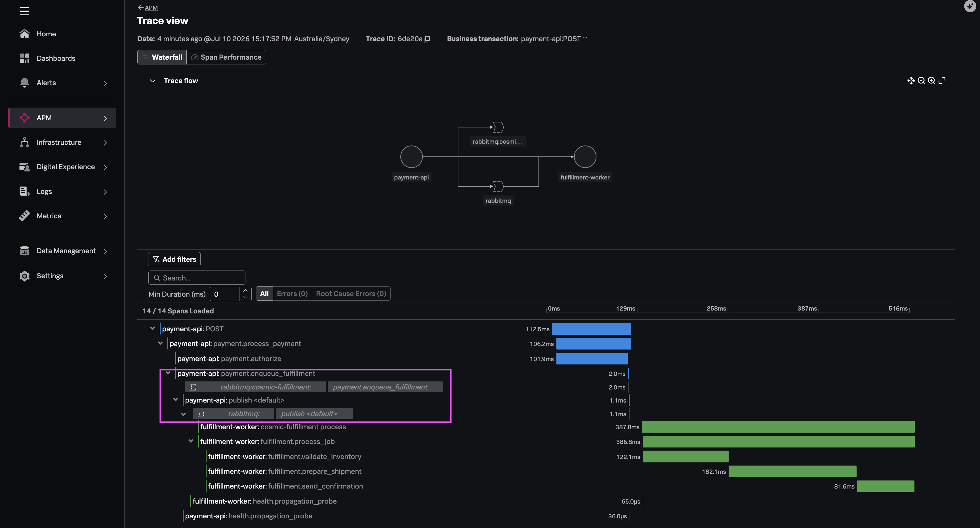Click the Data Management icon

[x=24, y=251]
